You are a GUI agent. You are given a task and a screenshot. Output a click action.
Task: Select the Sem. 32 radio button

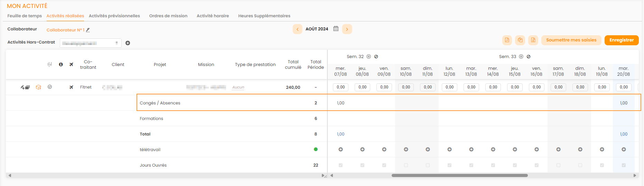pyautogui.click(x=368, y=57)
